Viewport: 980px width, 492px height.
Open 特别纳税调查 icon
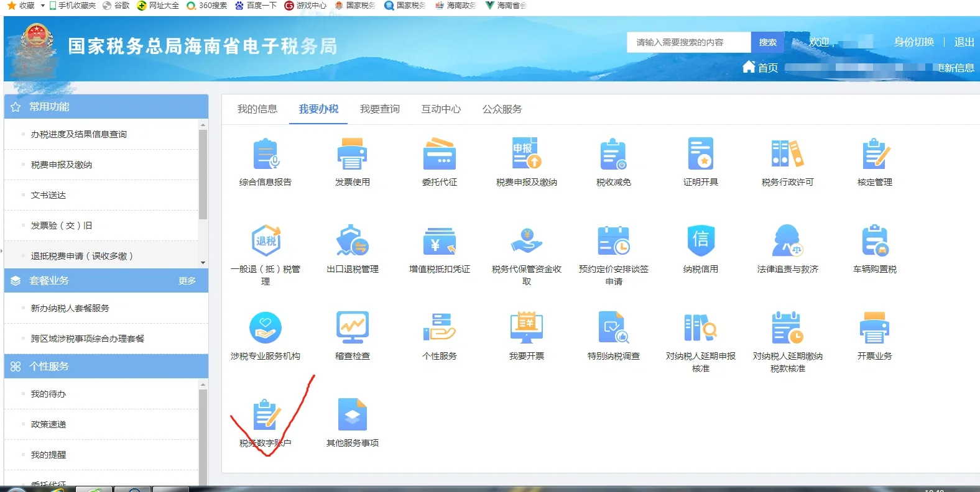[613, 327]
